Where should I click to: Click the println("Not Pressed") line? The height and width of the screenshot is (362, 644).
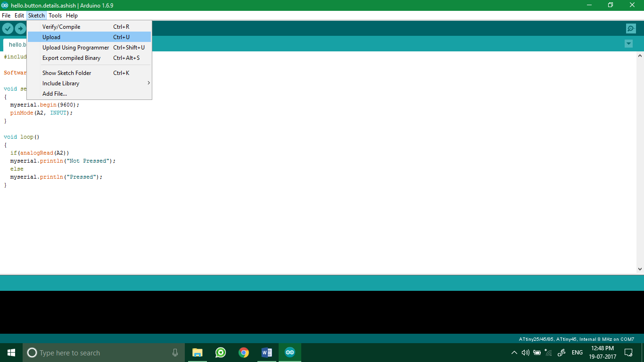coord(63,161)
